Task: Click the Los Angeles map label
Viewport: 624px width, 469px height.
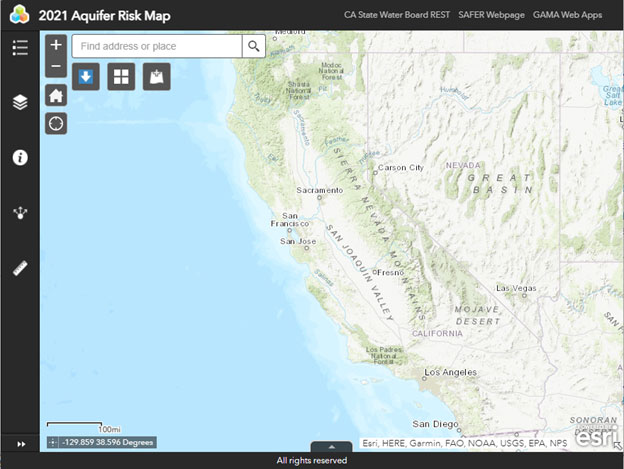Action: click(450, 372)
